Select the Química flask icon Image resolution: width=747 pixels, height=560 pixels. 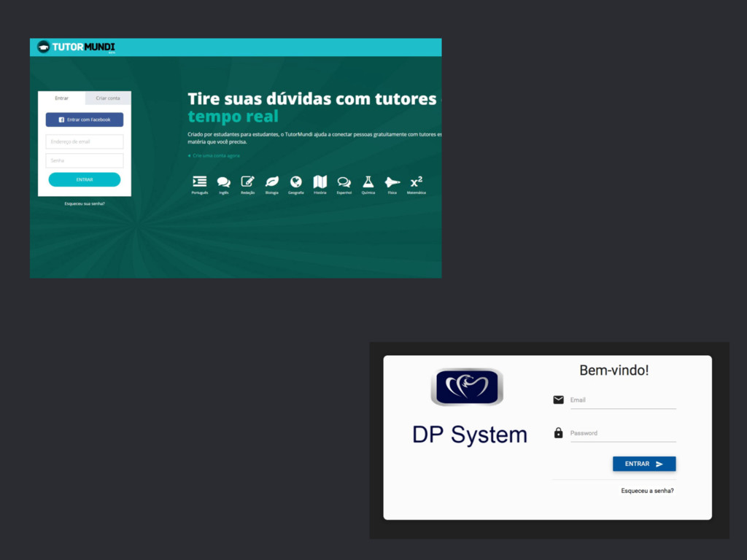coord(368,182)
